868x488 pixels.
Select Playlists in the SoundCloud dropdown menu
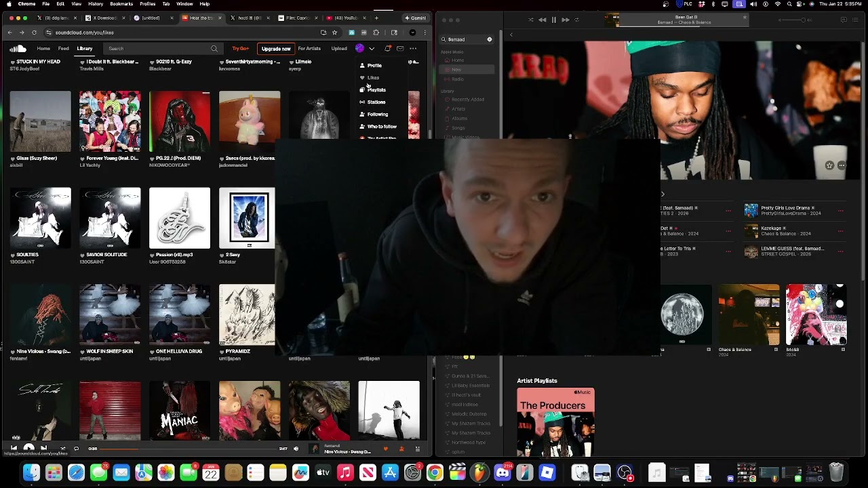tap(376, 90)
